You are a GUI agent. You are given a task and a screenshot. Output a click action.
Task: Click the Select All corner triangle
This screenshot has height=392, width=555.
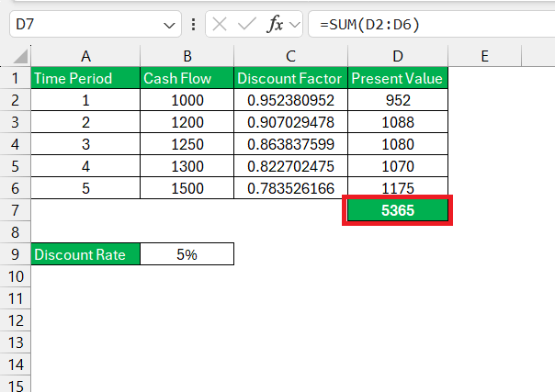tap(18, 57)
